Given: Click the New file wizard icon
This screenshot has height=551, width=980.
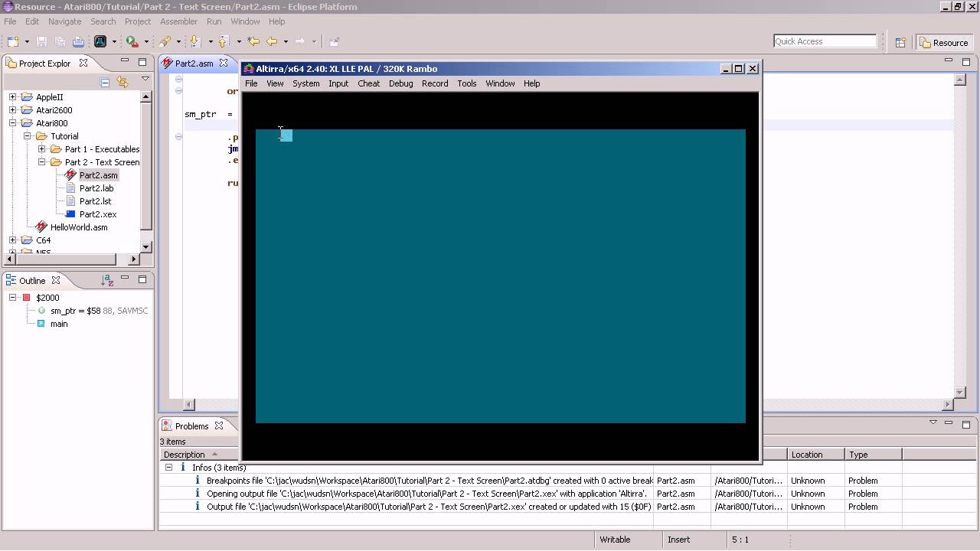Looking at the screenshot, I should point(13,42).
